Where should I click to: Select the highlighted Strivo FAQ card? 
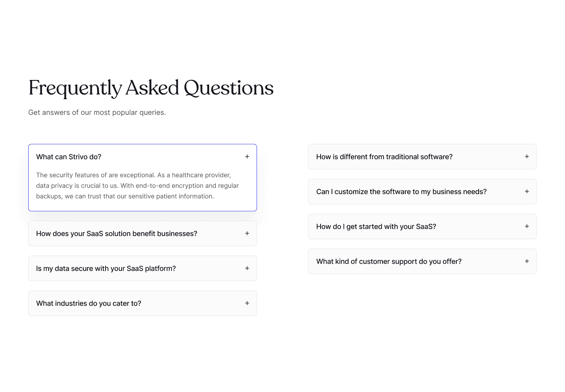142,178
